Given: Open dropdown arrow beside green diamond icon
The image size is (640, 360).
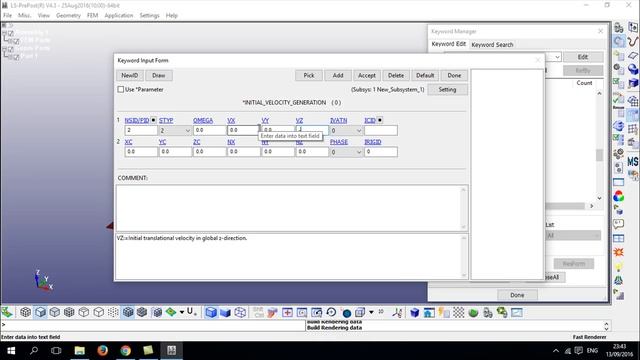Looking at the screenshot, I should (x=182, y=312).
